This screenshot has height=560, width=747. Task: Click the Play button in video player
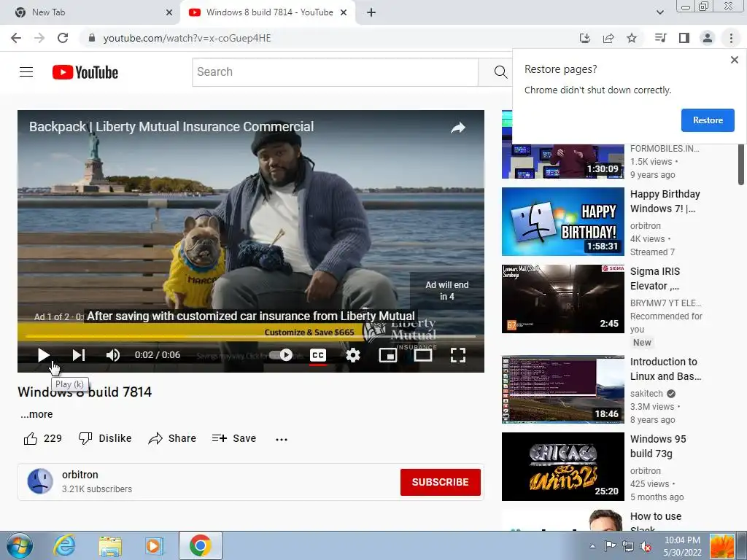(x=43, y=355)
